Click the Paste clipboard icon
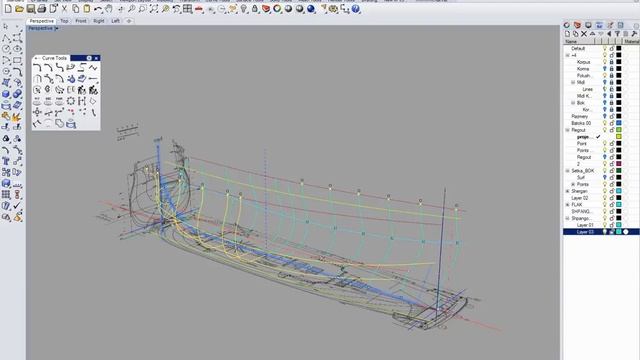640x360 pixels. (x=87, y=9)
